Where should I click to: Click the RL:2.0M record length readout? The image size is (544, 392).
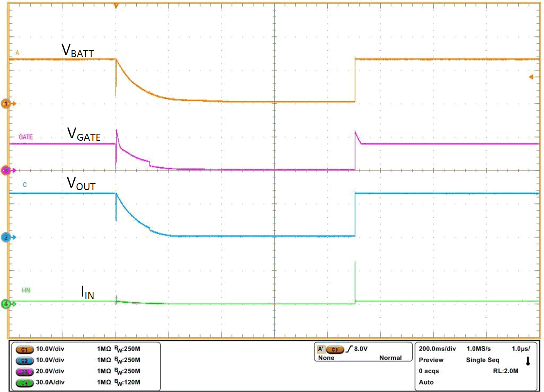coord(506,371)
